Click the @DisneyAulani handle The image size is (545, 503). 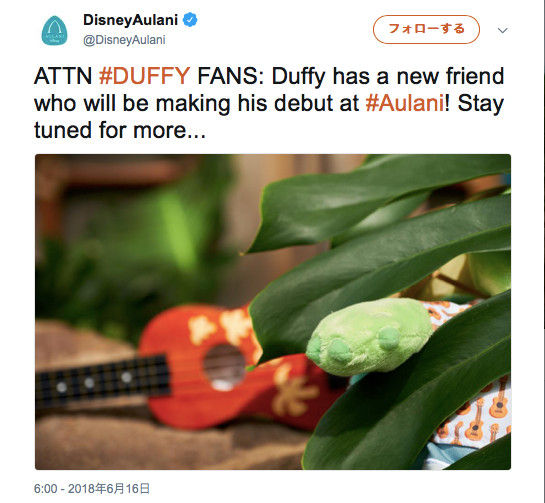124,40
